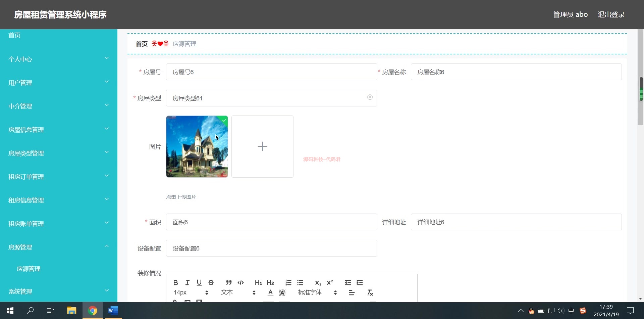This screenshot has height=319, width=644.
Task: Expand 租房信息管理 sidebar menu
Action: click(x=59, y=200)
